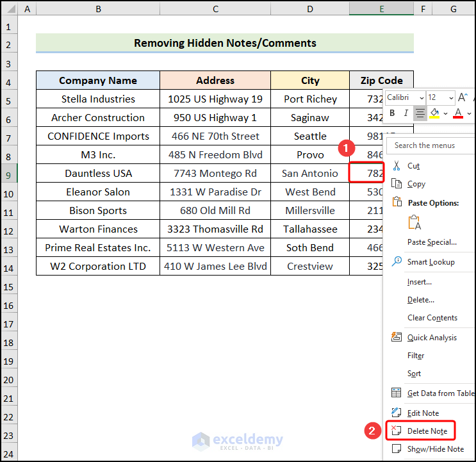Open Paste Special from the context menu
Viewport: 476px width, 462px height.
(432, 242)
